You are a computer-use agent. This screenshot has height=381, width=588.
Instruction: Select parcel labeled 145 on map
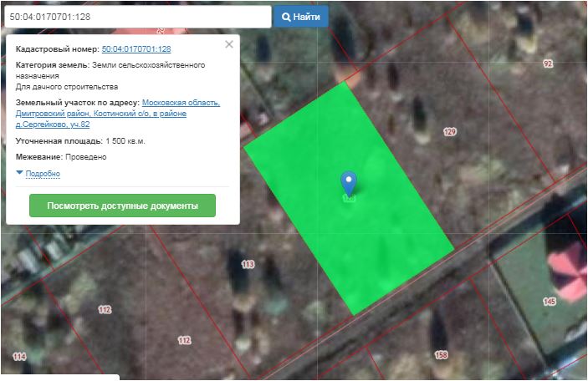click(549, 301)
